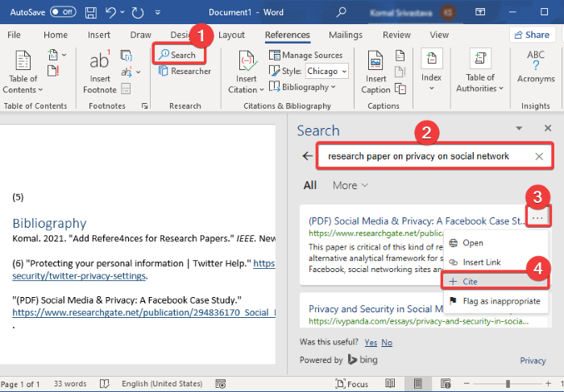The image size is (564, 392).
Task: Expand the More filter dropdown
Action: coord(350,186)
